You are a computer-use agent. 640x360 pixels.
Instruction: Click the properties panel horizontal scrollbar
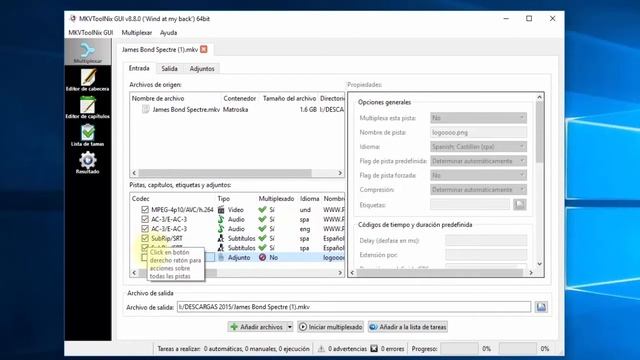click(x=440, y=273)
